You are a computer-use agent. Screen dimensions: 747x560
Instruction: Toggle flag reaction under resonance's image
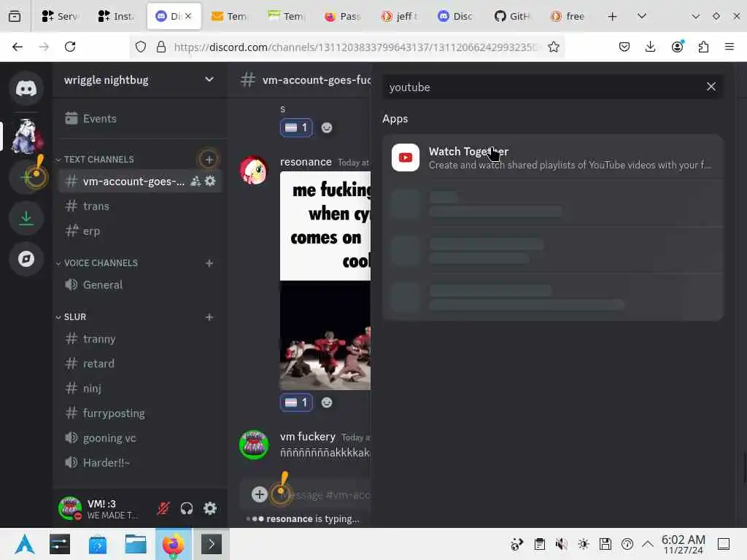coord(296,402)
